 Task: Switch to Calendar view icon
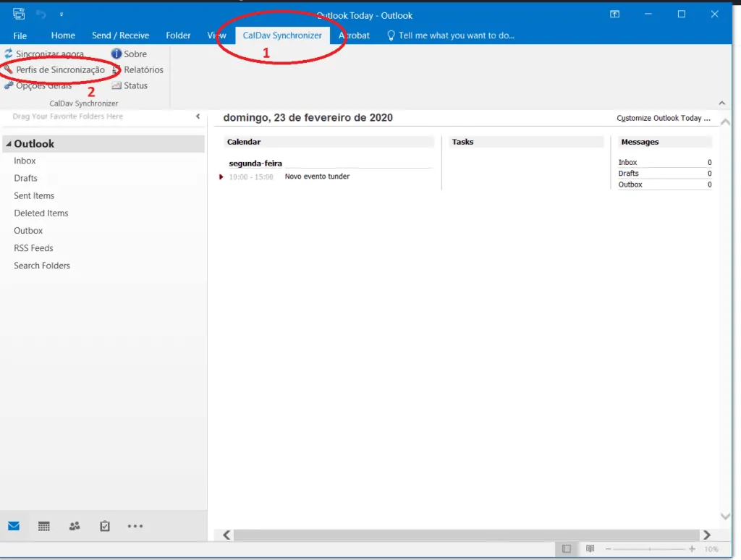click(x=44, y=526)
